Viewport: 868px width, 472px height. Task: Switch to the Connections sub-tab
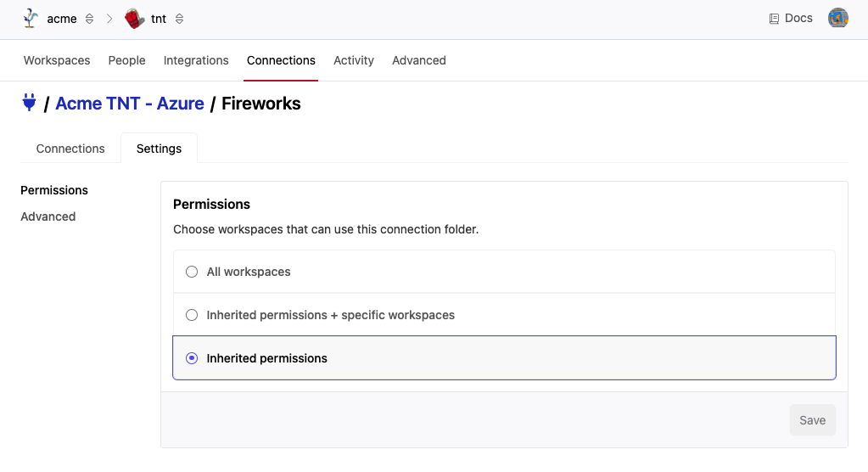(70, 149)
